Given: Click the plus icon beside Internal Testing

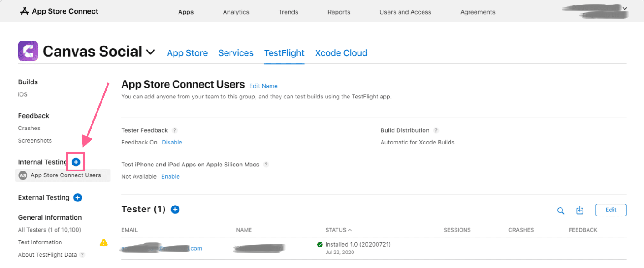Looking at the screenshot, I should (x=76, y=162).
